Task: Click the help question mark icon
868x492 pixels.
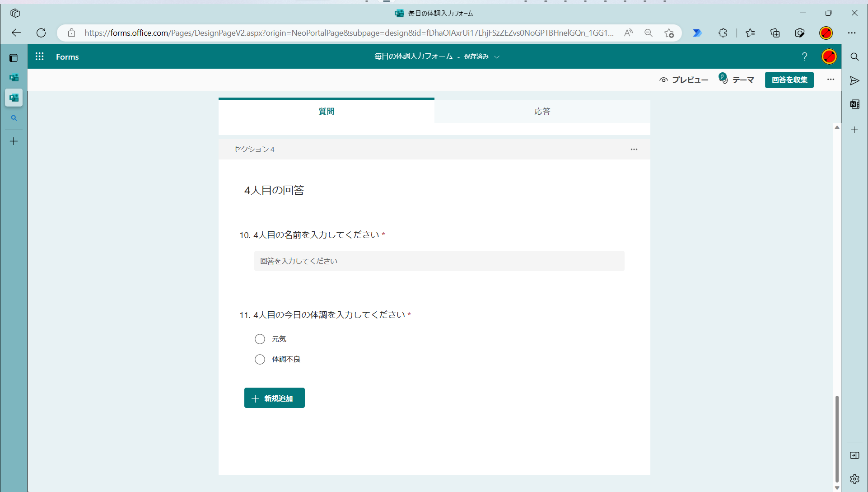Action: point(804,56)
